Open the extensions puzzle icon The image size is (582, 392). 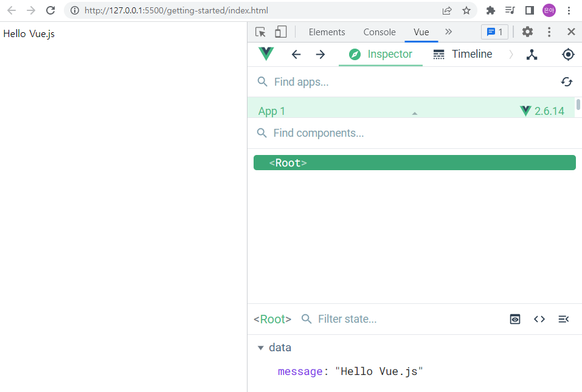[491, 10]
